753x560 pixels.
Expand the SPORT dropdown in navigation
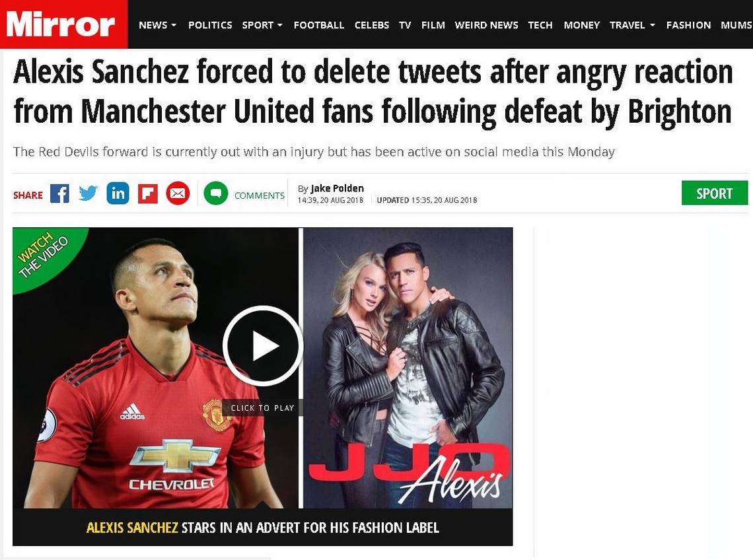[x=262, y=25]
